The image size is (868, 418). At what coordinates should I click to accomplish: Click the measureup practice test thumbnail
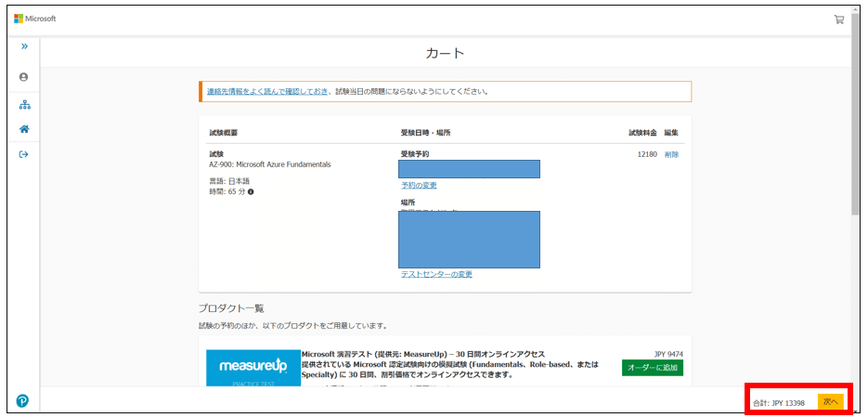click(x=253, y=368)
